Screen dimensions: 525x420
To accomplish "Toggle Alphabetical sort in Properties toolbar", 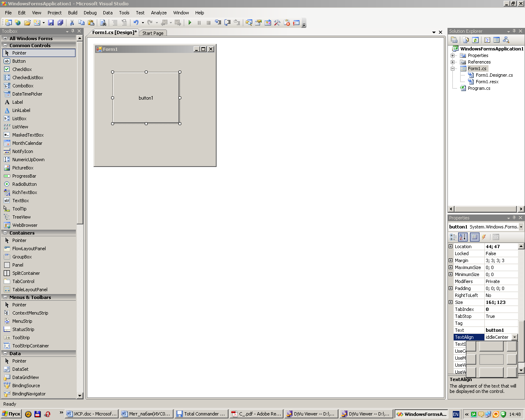I will click(x=463, y=237).
